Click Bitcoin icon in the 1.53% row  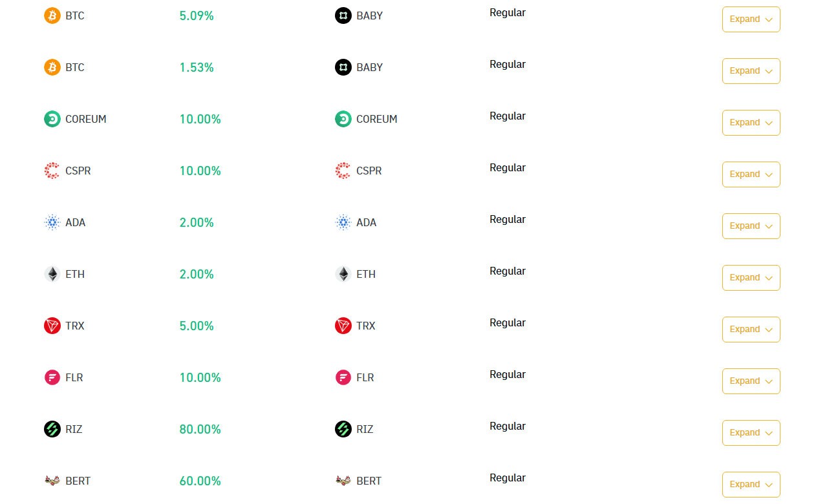[52, 67]
